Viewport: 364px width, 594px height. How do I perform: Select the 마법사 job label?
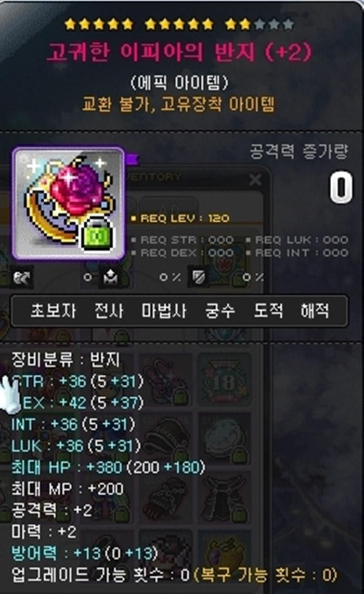[x=164, y=311]
